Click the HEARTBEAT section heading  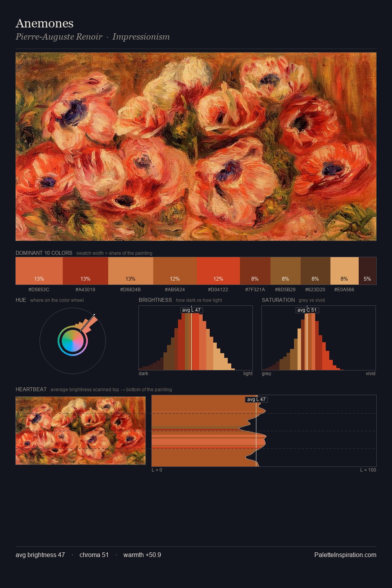(31, 389)
